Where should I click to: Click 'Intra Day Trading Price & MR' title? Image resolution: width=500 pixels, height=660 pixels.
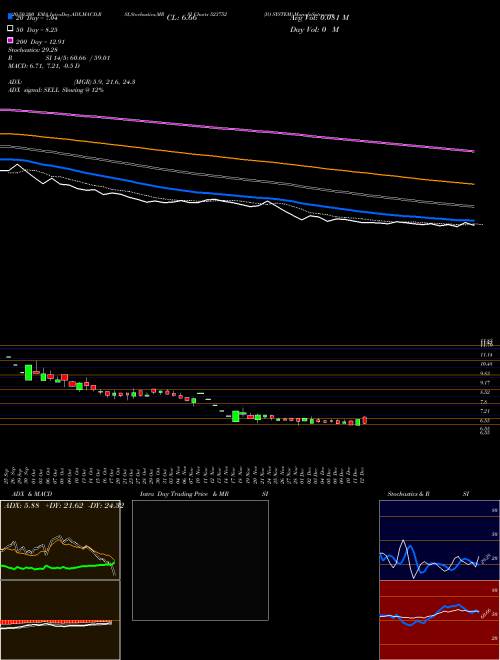pos(184,494)
